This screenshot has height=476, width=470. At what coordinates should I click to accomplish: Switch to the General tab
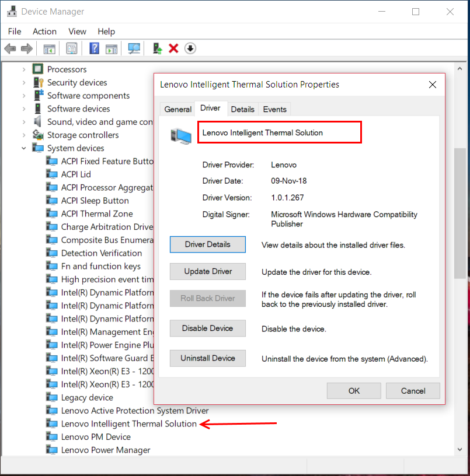[177, 109]
